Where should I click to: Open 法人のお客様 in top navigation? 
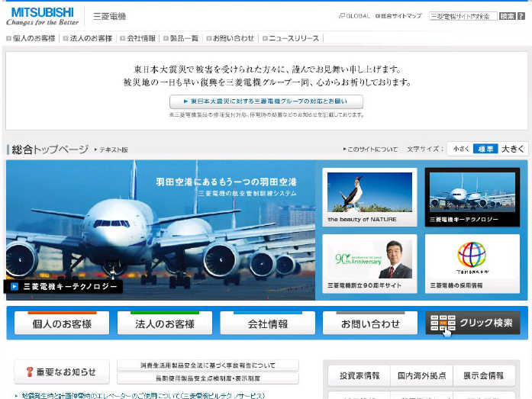click(88, 38)
